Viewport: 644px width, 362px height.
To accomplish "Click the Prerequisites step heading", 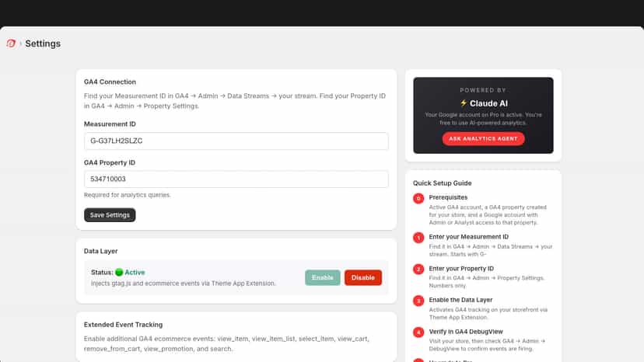I will 448,197.
